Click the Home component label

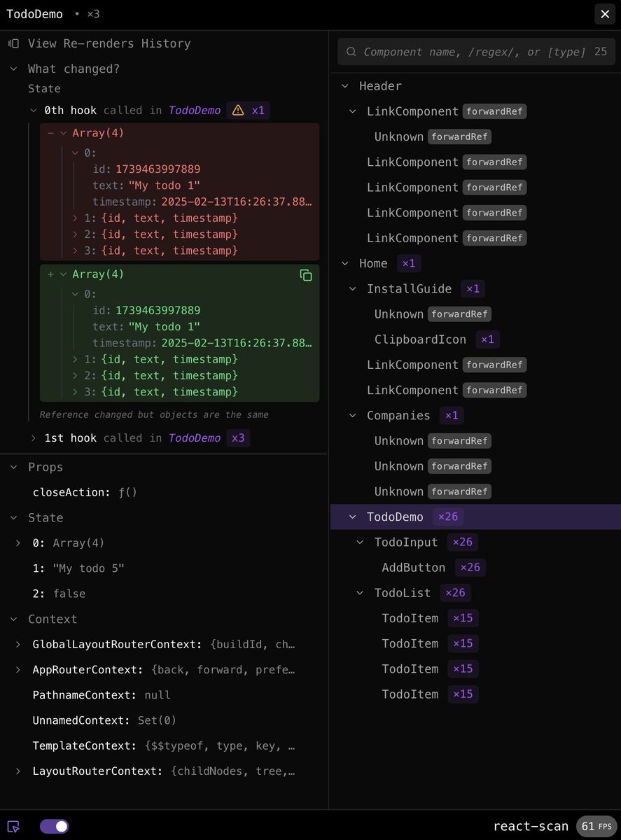coord(373,263)
